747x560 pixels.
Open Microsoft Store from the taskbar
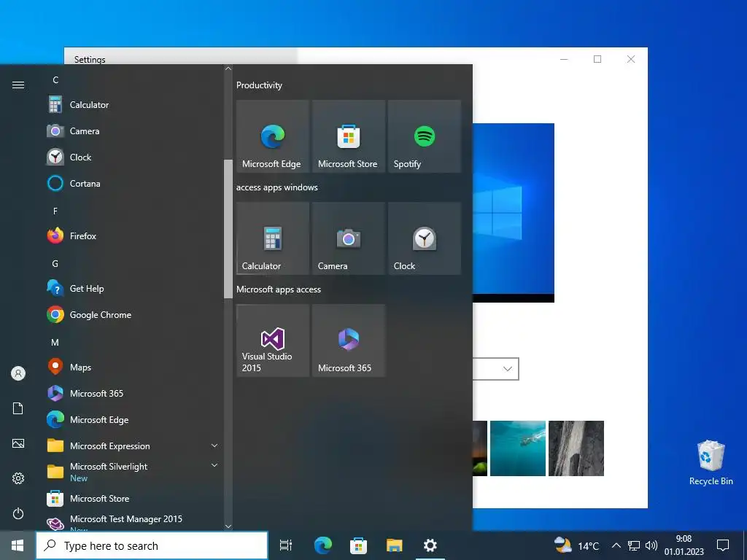pyautogui.click(x=358, y=545)
